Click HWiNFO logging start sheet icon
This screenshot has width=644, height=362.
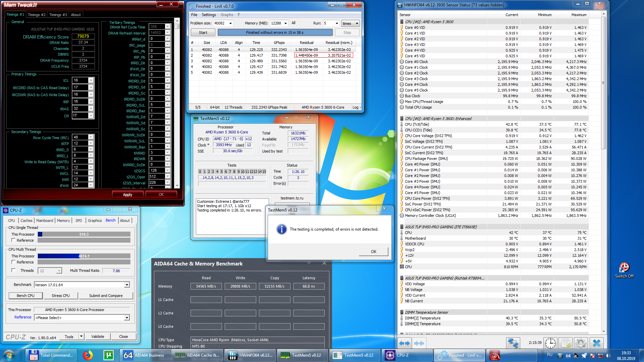pyautogui.click(x=566, y=343)
